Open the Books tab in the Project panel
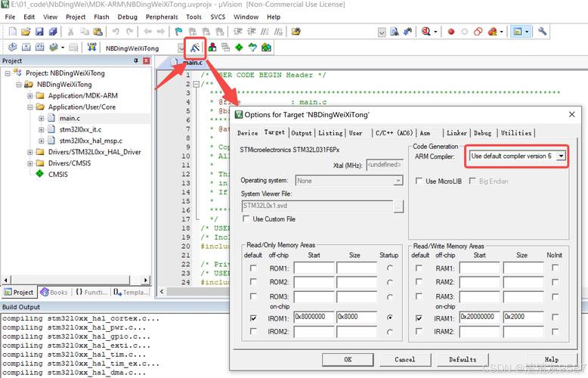 [x=54, y=292]
